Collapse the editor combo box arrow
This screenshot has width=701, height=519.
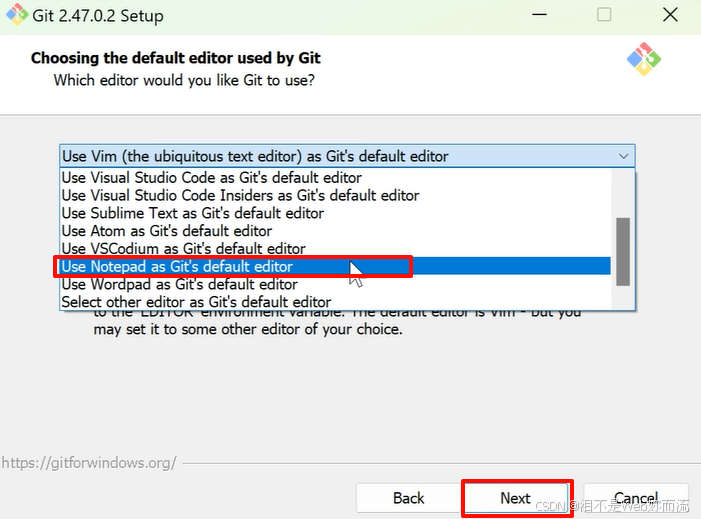click(x=623, y=156)
